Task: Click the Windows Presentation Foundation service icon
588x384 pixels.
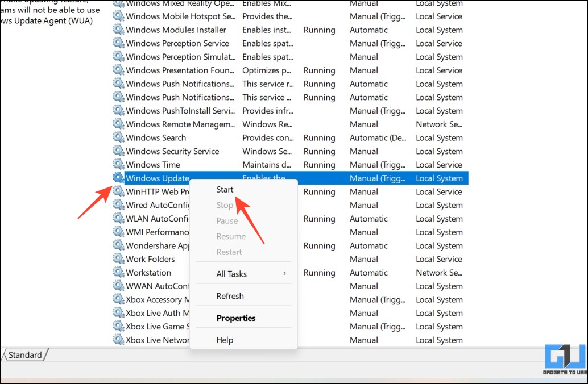Action: coord(118,70)
